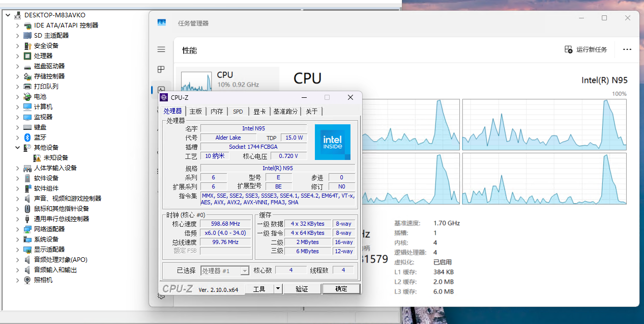The width and height of the screenshot is (644, 324).
Task: Select 鼠标和其他指针设备 mouse icon
Action: [x=27, y=208]
